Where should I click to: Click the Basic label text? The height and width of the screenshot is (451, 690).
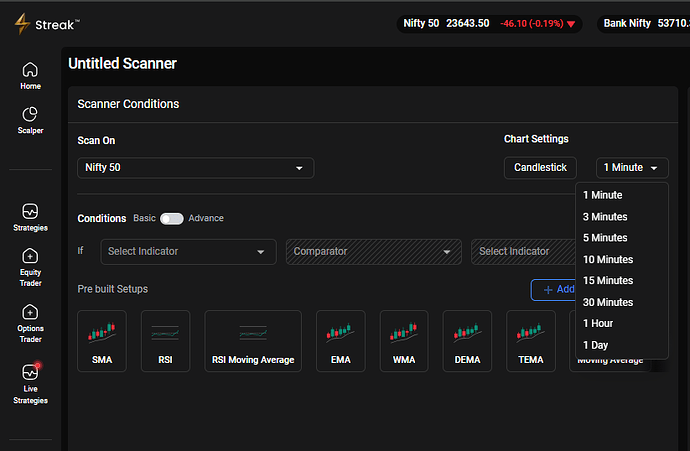click(144, 218)
